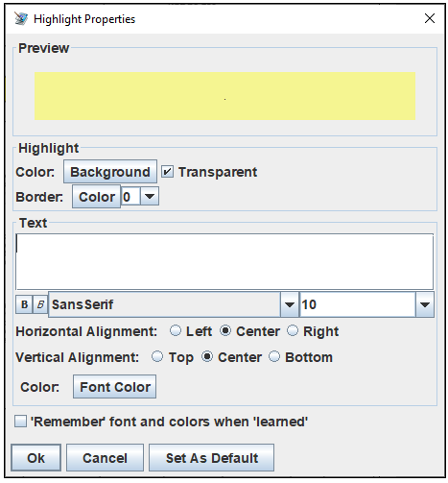Click the border Color button
Image resolution: width=448 pixels, height=483 pixels.
click(97, 197)
